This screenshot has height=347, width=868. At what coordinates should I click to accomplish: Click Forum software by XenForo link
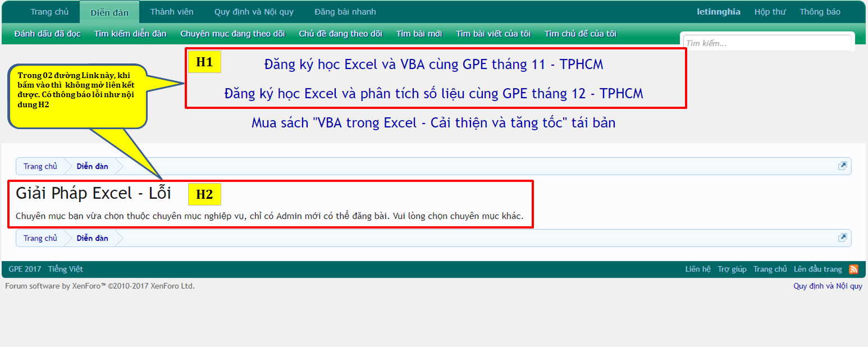[x=100, y=286]
